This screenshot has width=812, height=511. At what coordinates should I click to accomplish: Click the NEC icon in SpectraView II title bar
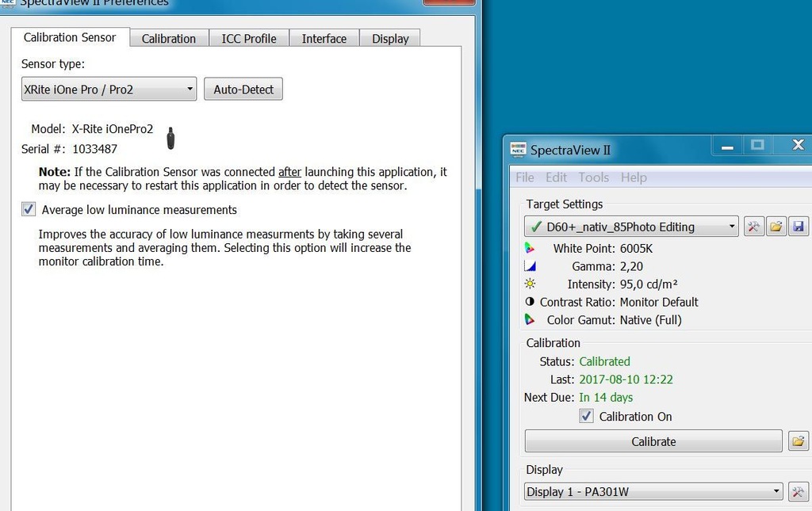coord(518,150)
